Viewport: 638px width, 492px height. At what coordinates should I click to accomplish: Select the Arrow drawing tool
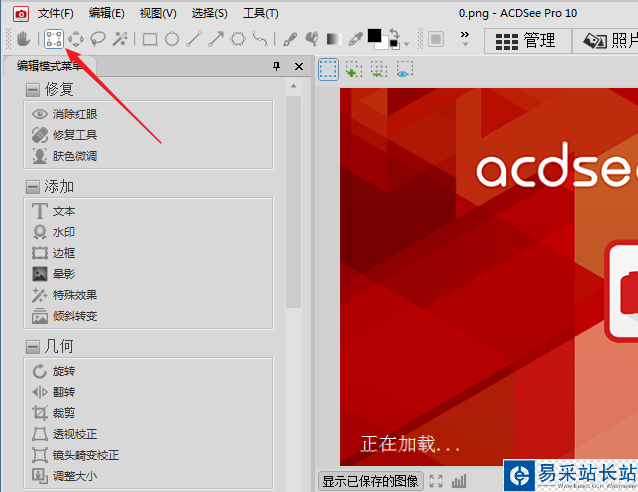[x=216, y=39]
